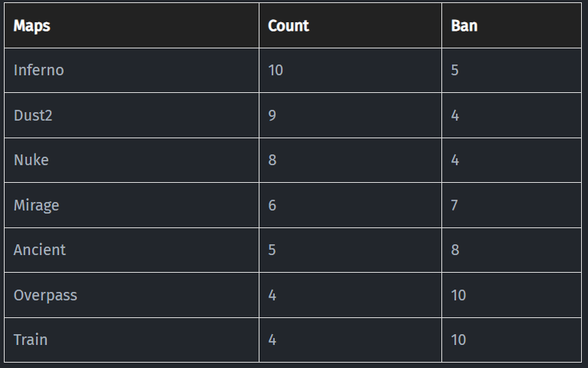The height and width of the screenshot is (368, 588).
Task: Click Mirage's ban value 7
Action: pyautogui.click(x=454, y=205)
